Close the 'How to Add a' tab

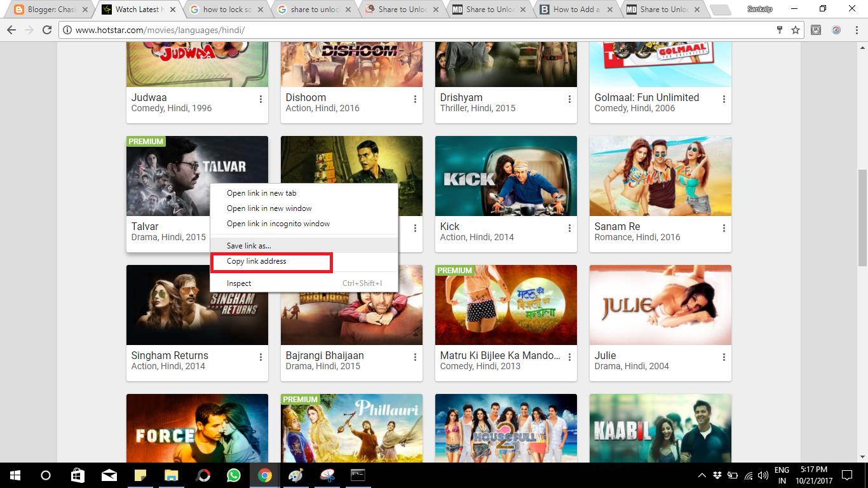coord(609,10)
